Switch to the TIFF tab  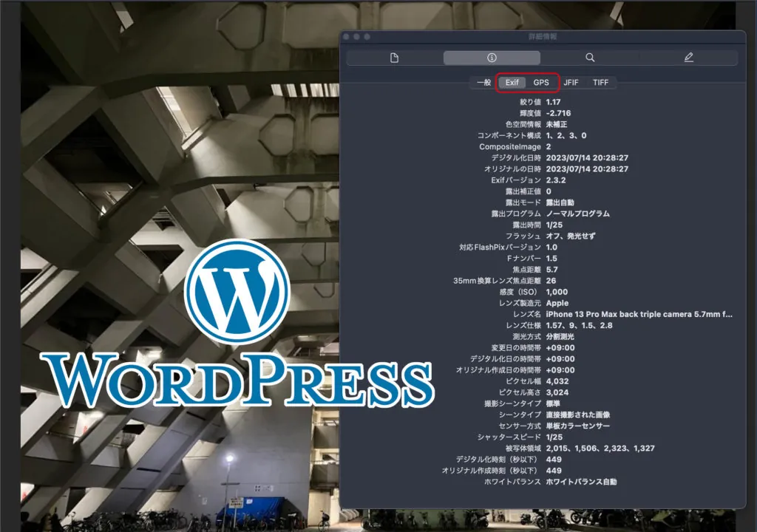(600, 83)
